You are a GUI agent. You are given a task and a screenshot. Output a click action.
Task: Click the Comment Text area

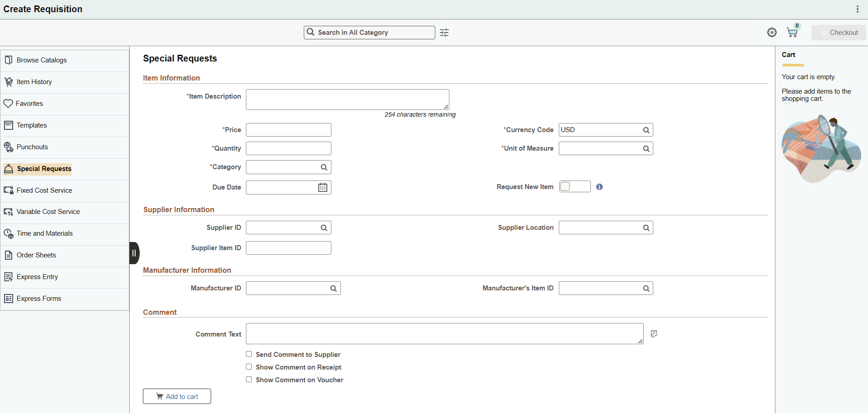coord(445,334)
